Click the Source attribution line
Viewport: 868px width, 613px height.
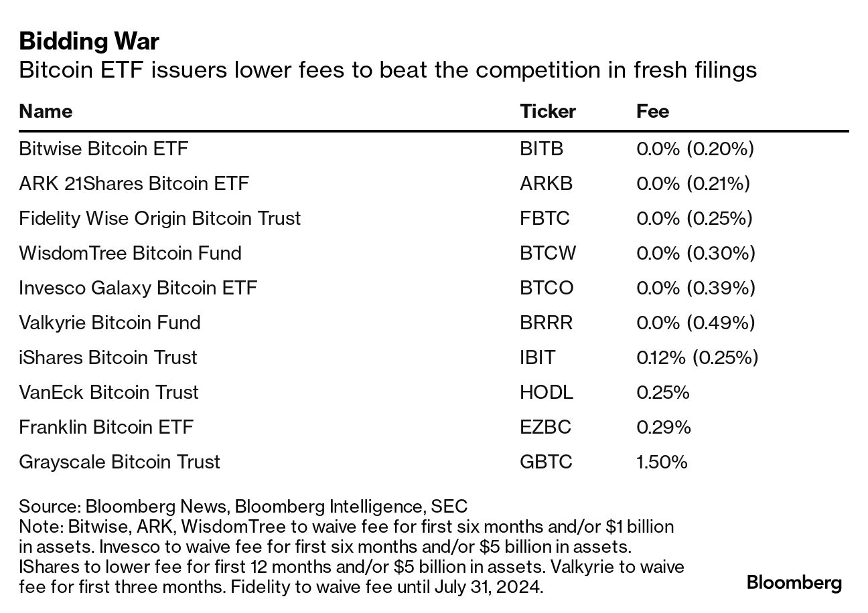coord(243,506)
